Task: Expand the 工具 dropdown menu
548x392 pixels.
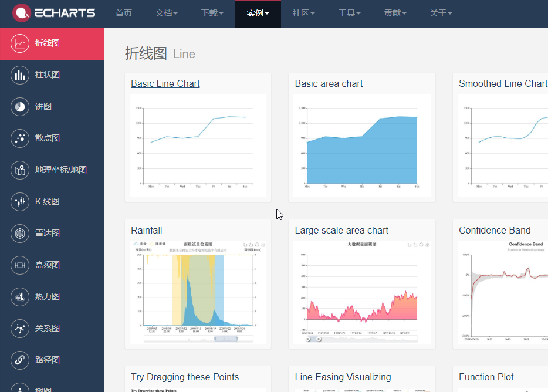Action: [350, 13]
